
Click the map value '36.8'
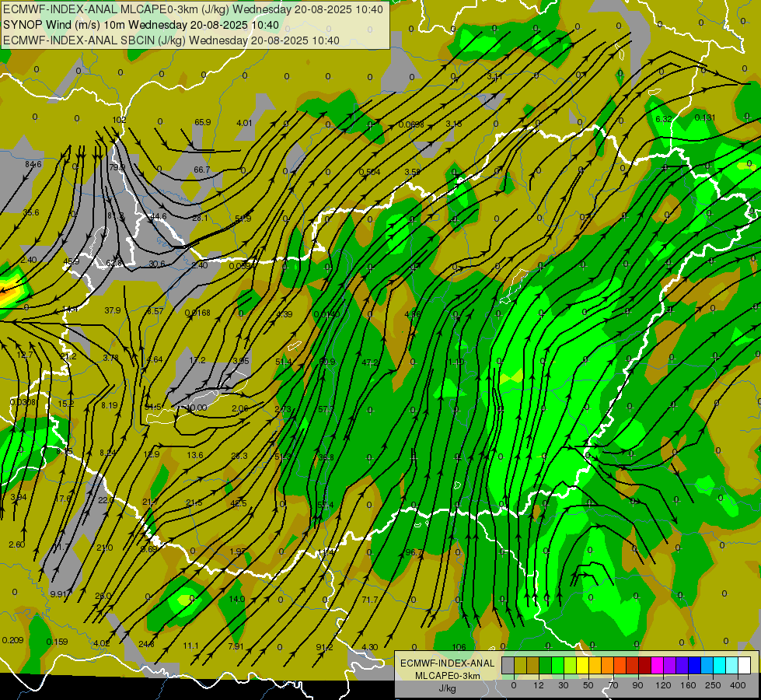point(326,457)
